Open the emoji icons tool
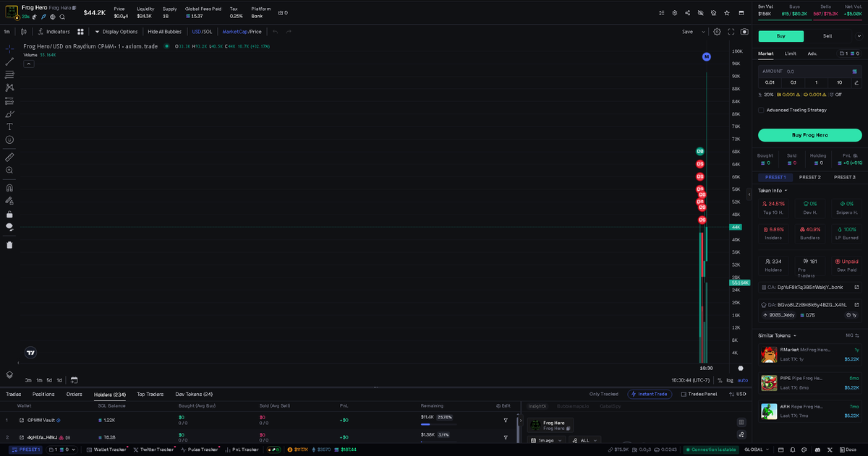 pos(9,139)
